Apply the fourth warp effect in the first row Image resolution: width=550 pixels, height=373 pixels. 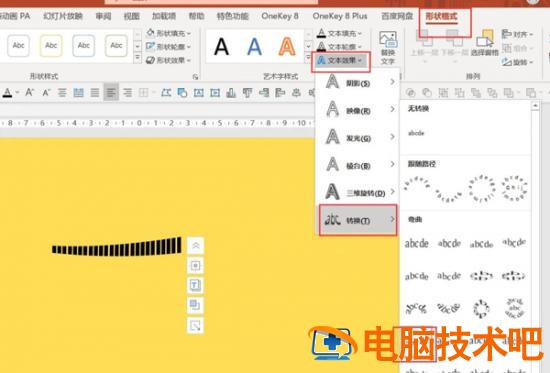tap(514, 243)
